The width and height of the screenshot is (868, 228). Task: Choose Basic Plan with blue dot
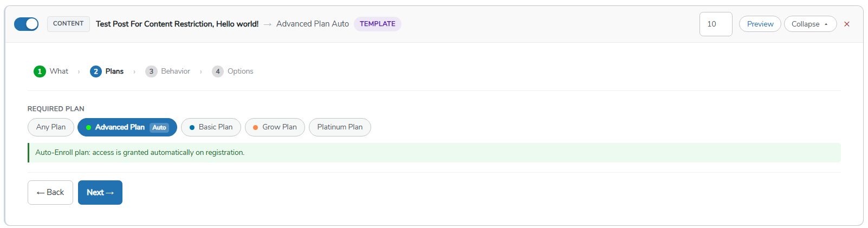(211, 127)
